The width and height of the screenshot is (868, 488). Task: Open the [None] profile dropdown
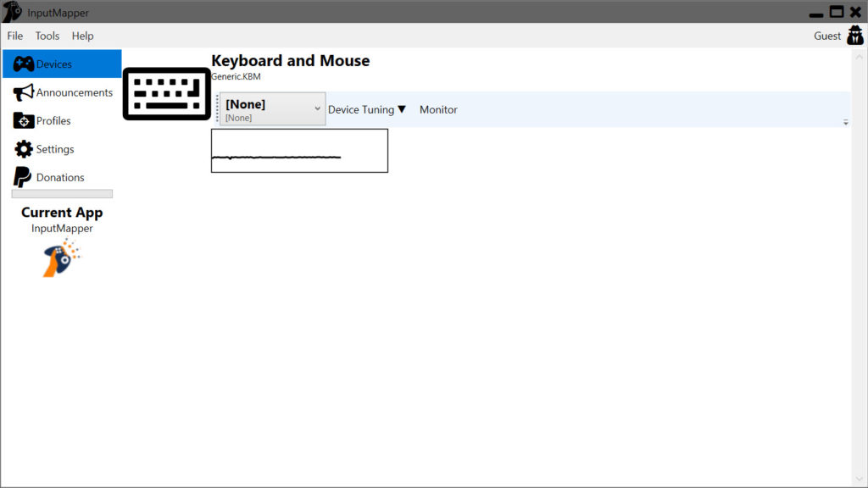[272, 109]
